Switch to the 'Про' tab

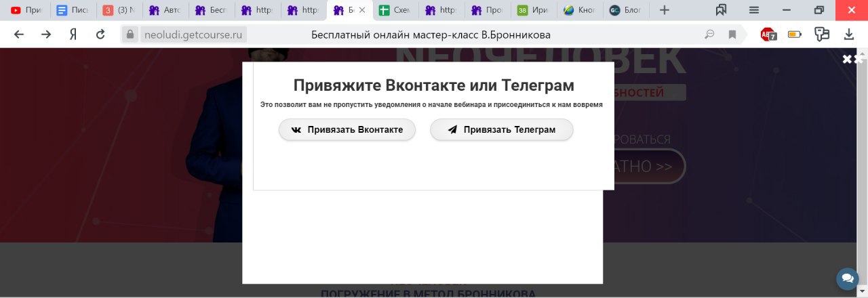(x=488, y=10)
